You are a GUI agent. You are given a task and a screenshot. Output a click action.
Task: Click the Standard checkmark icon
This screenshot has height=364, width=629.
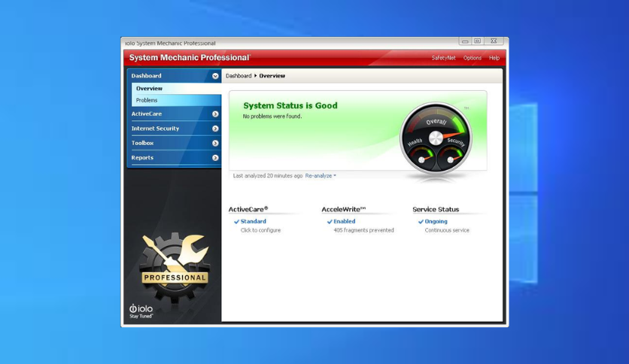click(237, 222)
